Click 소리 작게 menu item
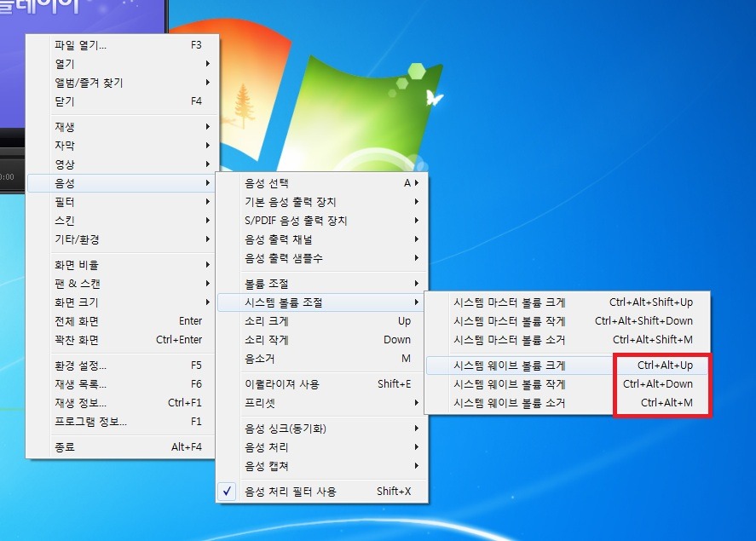 pyautogui.click(x=320, y=340)
